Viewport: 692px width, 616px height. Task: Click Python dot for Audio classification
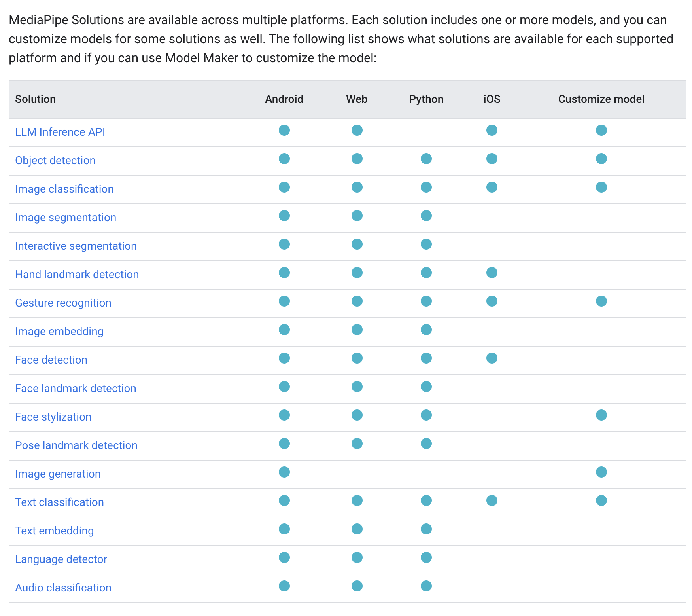point(426,586)
